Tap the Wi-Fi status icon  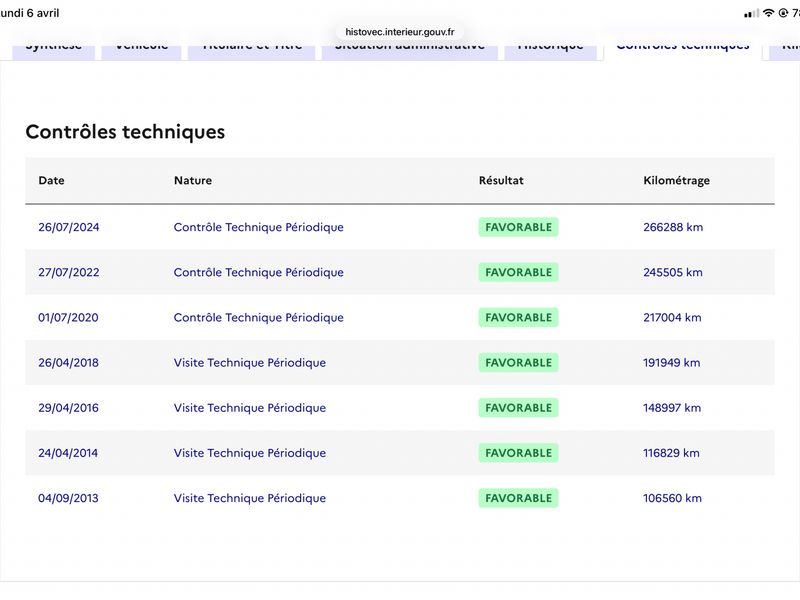tap(768, 13)
